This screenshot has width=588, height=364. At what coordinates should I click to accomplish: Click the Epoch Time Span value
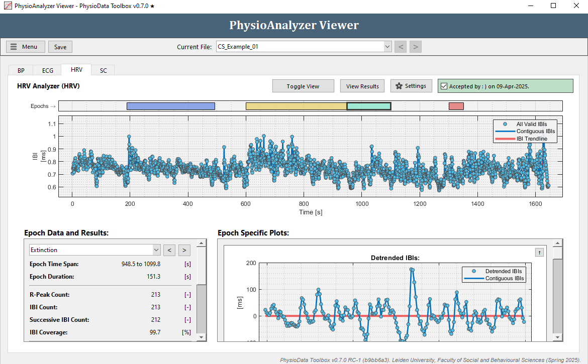click(x=141, y=264)
